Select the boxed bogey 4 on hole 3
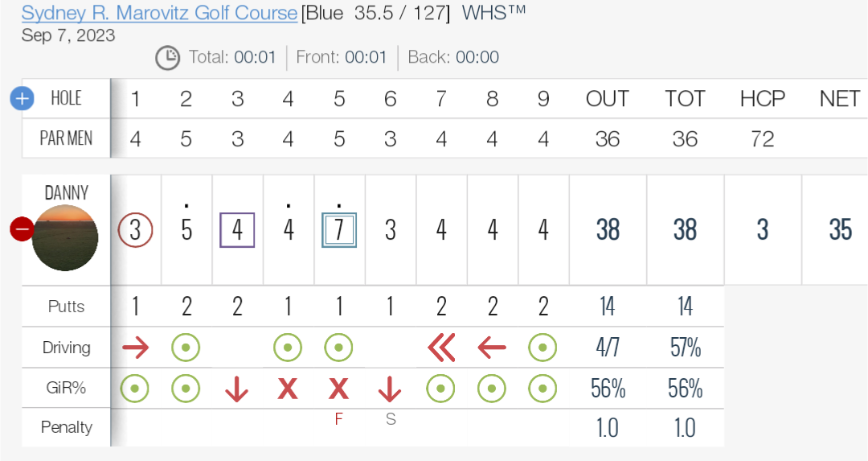Viewport: 868px width, 461px height. (237, 229)
